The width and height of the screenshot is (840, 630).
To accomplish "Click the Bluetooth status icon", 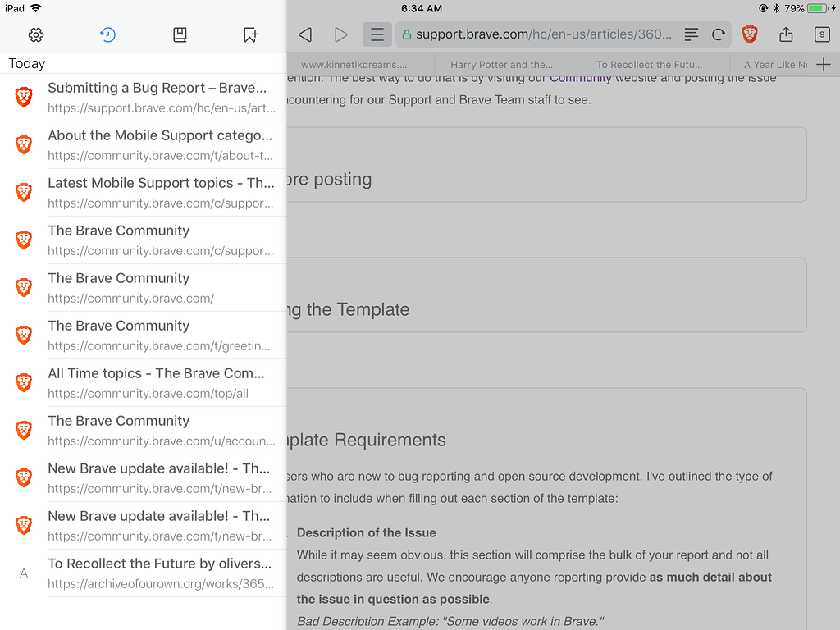I will (x=776, y=8).
